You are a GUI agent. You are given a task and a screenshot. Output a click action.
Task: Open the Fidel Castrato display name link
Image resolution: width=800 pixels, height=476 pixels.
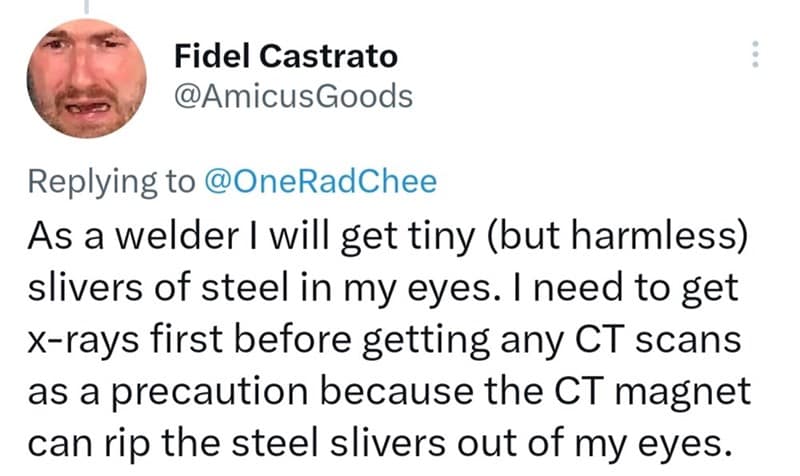point(285,55)
